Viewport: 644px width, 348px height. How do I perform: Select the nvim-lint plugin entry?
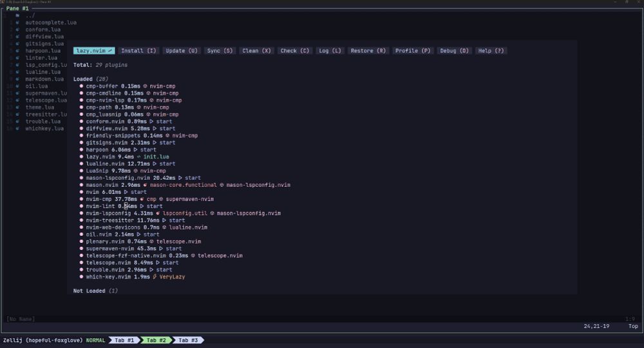tap(100, 206)
